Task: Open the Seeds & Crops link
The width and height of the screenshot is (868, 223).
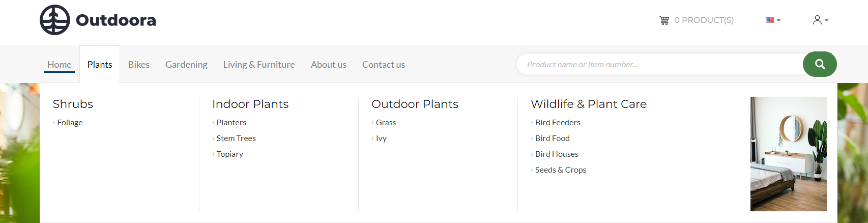Action: tap(561, 170)
